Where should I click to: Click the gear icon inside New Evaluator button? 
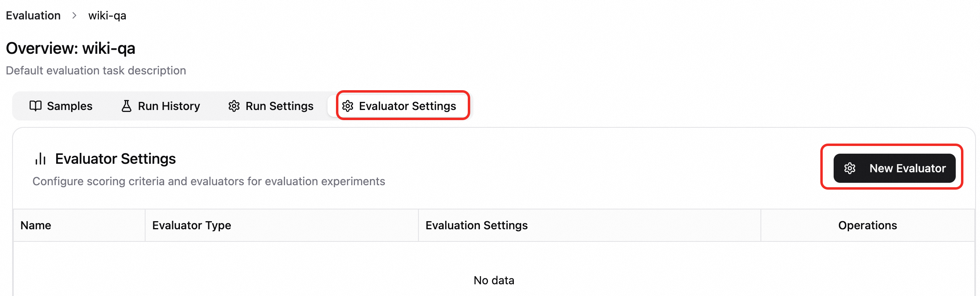[x=850, y=168]
